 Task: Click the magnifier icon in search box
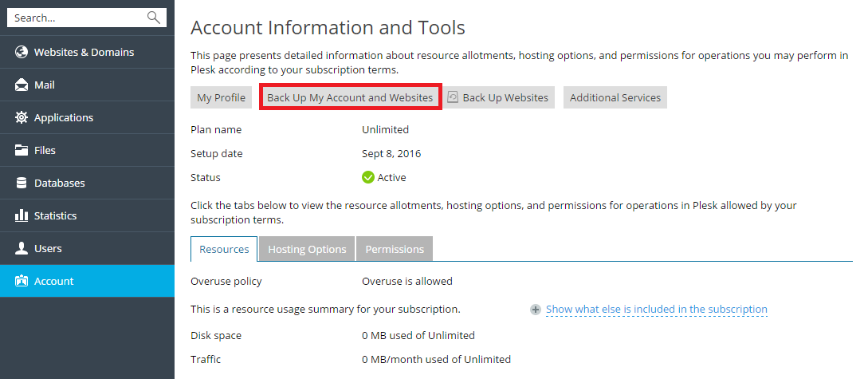point(154,18)
